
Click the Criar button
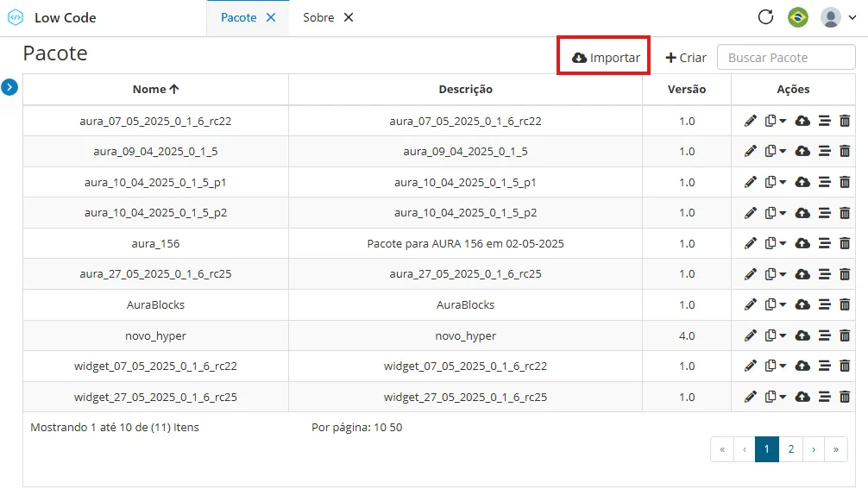click(x=685, y=58)
